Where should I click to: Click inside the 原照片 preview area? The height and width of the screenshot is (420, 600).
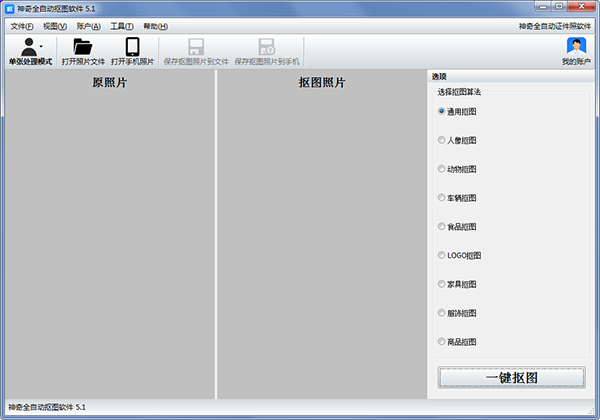(x=109, y=240)
